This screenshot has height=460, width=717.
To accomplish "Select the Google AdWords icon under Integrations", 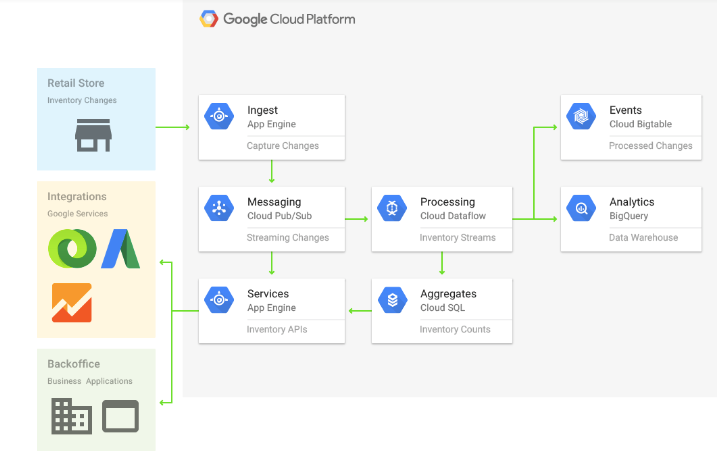I will click(120, 248).
